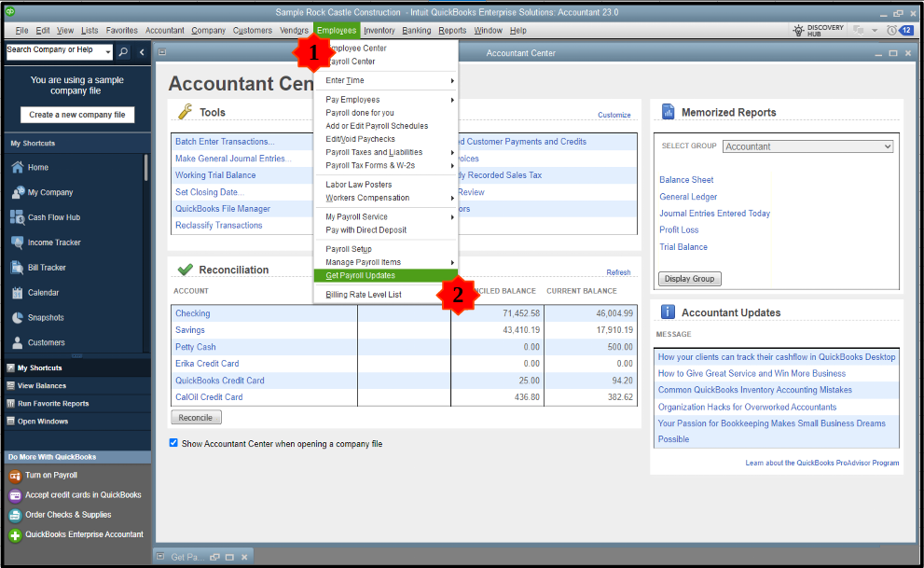Screen dimensions: 924x568
Task: Click the Display Group button
Action: (x=689, y=279)
